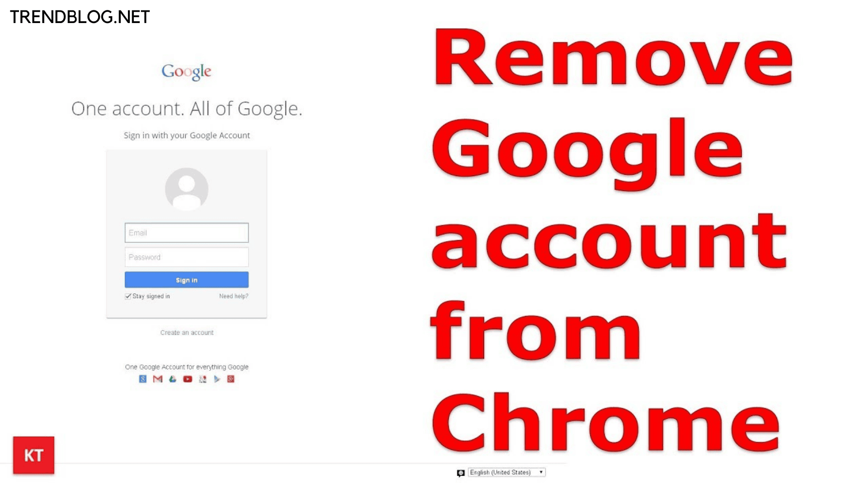The height and width of the screenshot is (488, 868).
Task: Expand the English United States language dropdown
Action: click(x=539, y=471)
